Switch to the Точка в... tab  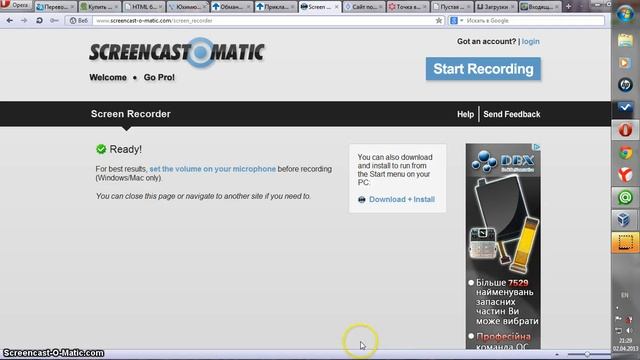[407, 7]
